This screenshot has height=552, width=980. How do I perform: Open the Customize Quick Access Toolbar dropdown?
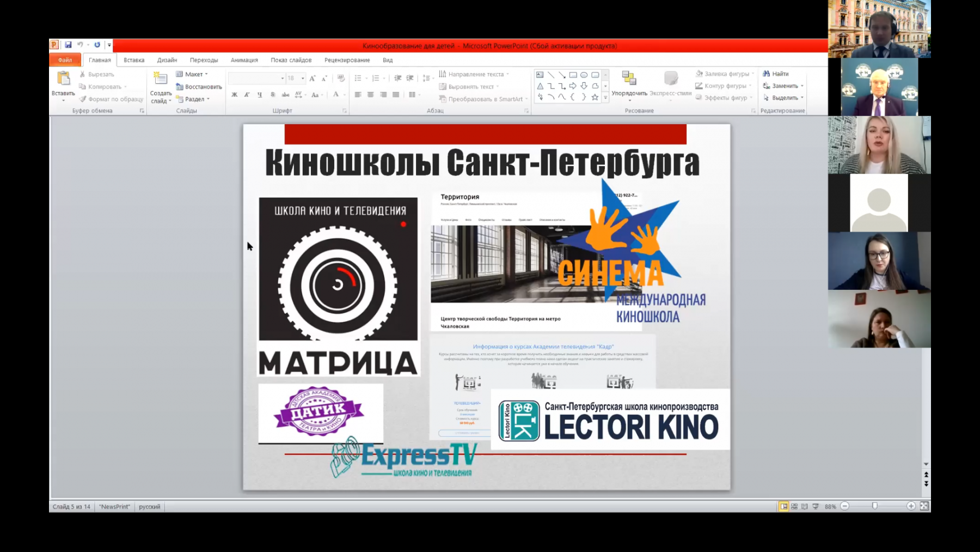point(109,45)
